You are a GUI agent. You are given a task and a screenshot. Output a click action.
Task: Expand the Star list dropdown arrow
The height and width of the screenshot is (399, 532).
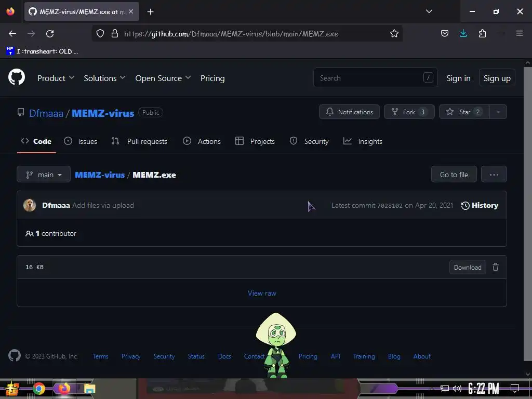coord(498,112)
